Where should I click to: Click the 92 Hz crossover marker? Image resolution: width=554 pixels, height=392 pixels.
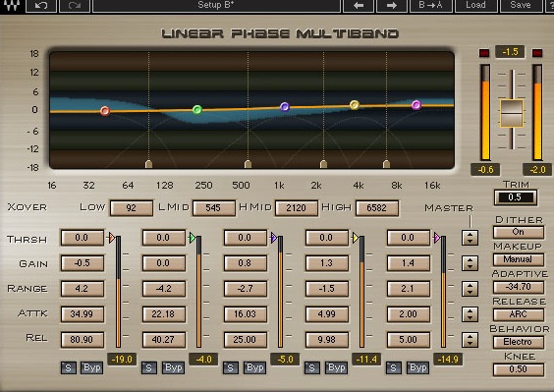tap(148, 164)
